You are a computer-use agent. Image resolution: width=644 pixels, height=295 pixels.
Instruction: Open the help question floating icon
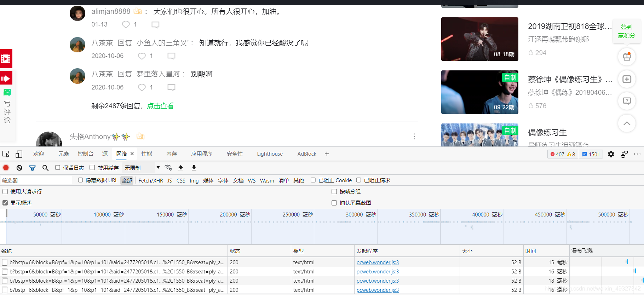[x=627, y=101]
